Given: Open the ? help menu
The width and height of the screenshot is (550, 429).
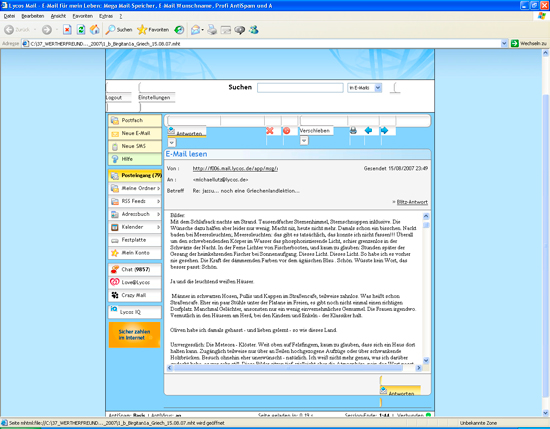Looking at the screenshot, I should [121, 16].
